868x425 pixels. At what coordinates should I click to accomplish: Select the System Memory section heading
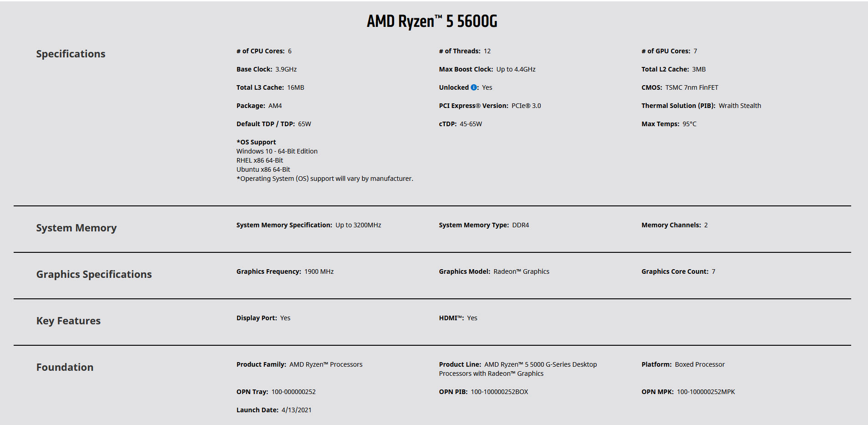[x=76, y=228]
